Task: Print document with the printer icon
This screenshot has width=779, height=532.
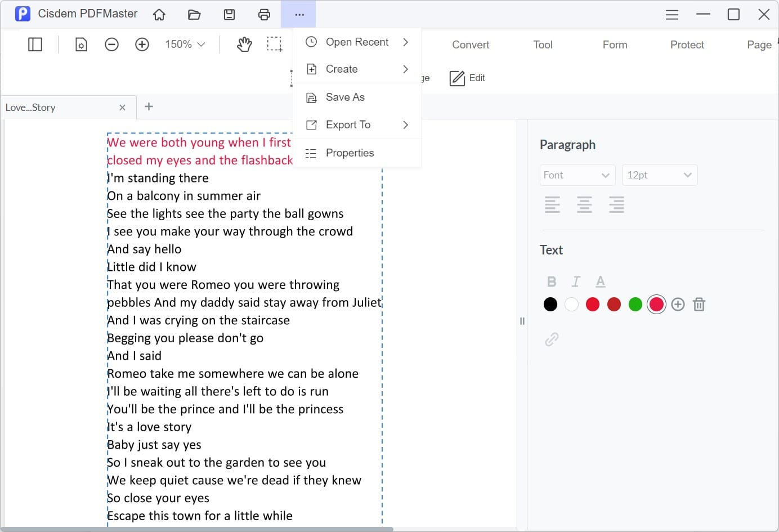Action: click(264, 15)
